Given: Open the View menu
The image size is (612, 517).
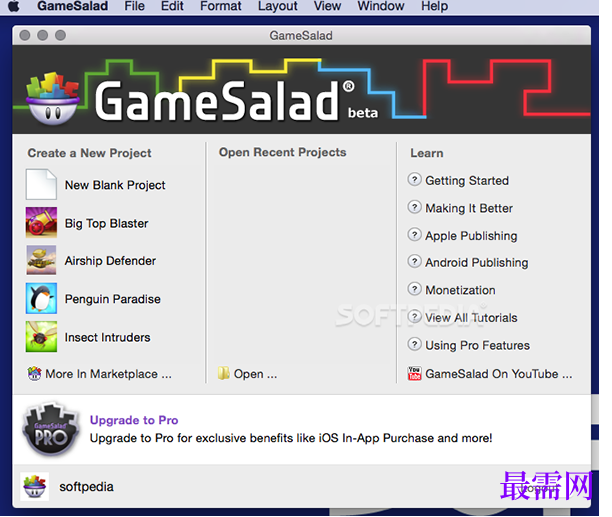Looking at the screenshot, I should pyautogui.click(x=327, y=6).
